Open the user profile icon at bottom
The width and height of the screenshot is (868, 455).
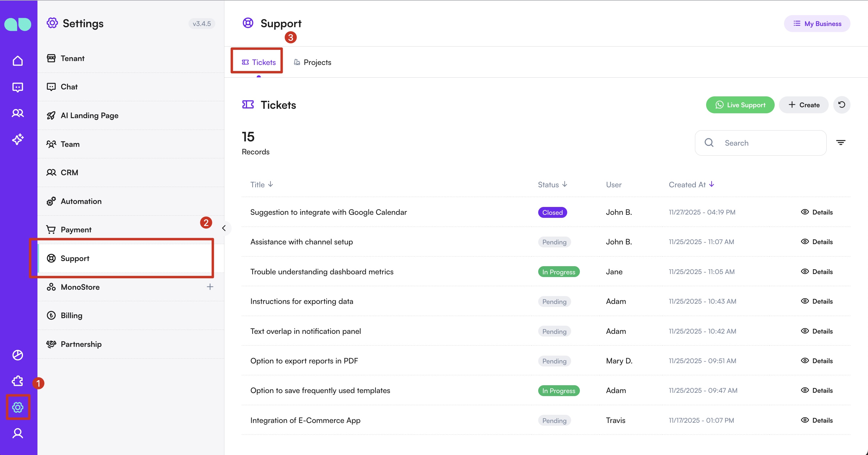coord(18,433)
